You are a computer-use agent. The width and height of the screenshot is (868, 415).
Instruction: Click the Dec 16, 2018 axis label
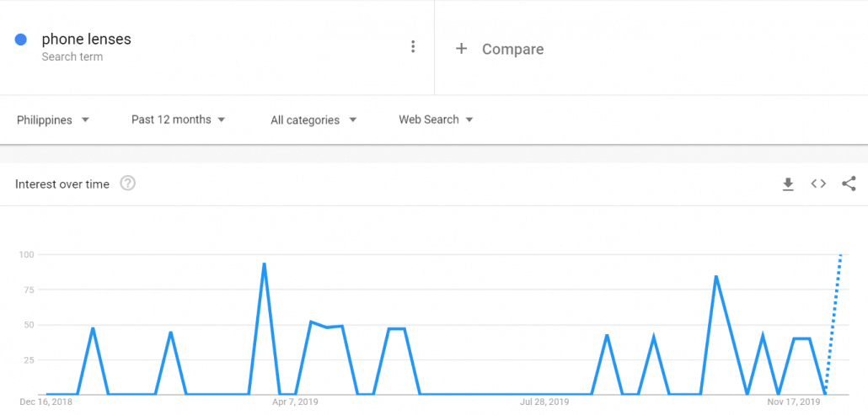click(46, 403)
